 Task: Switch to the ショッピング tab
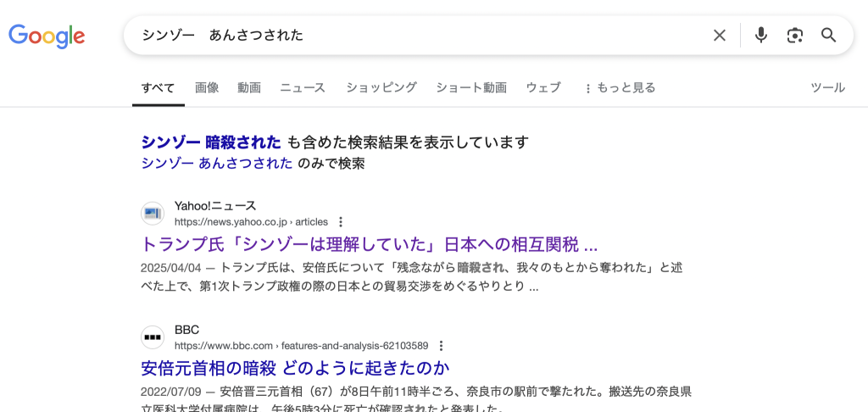coord(381,87)
